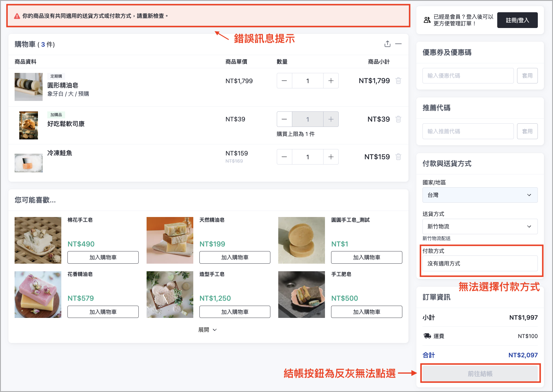553x392 pixels.
Task: Apply the referral code with 套用
Action: click(x=527, y=131)
